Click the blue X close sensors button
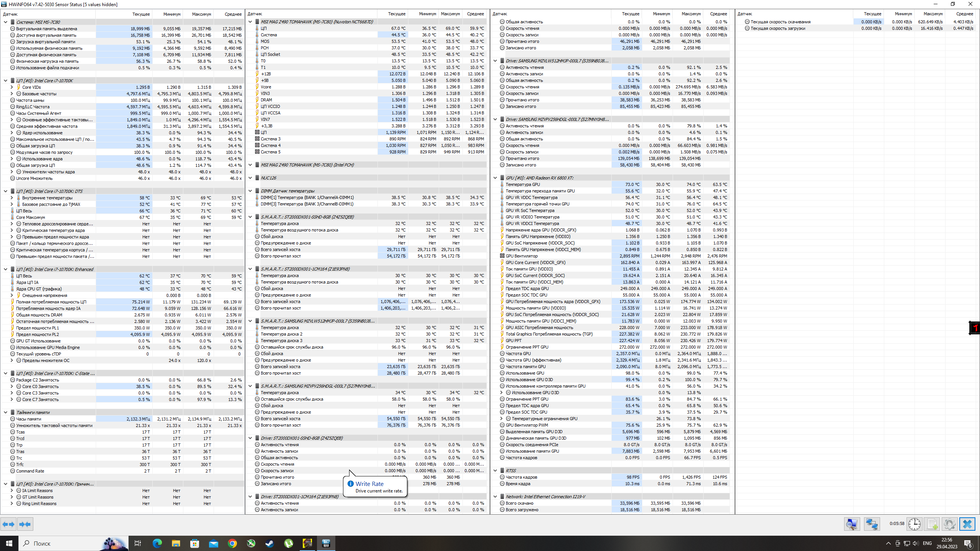The width and height of the screenshot is (980, 551). pyautogui.click(x=967, y=524)
